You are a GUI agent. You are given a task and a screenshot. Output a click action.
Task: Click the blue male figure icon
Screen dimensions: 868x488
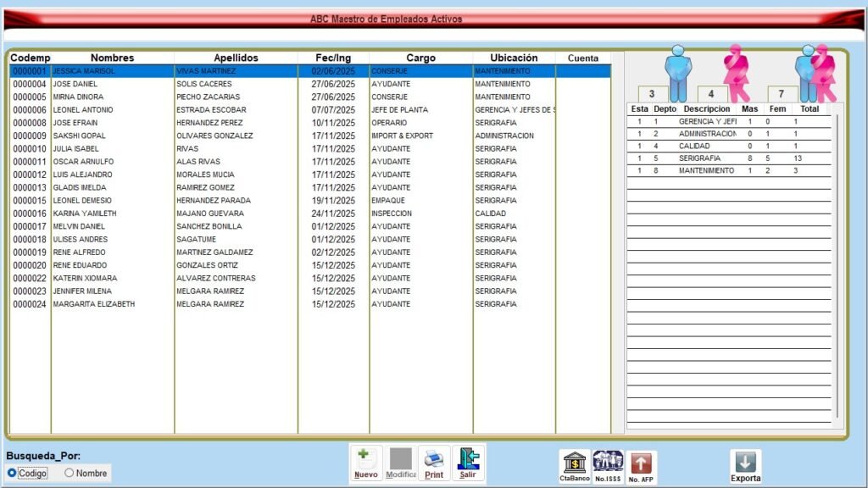(x=678, y=72)
